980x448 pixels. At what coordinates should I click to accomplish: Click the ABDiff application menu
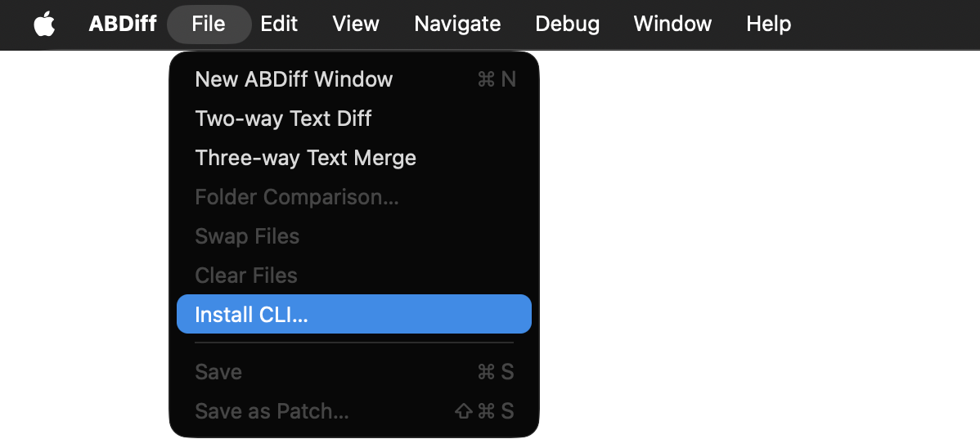tap(123, 25)
